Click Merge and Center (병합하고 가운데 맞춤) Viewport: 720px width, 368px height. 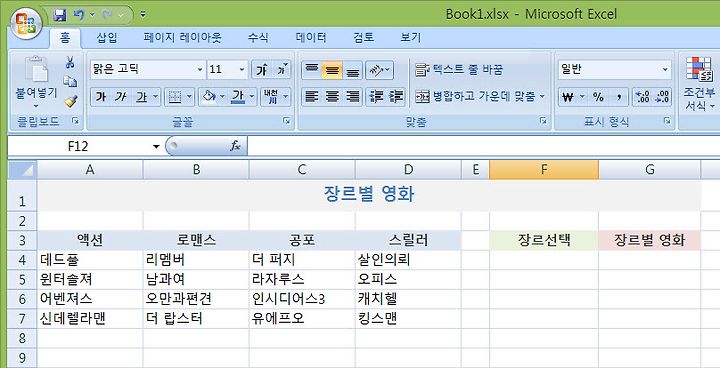(x=475, y=97)
